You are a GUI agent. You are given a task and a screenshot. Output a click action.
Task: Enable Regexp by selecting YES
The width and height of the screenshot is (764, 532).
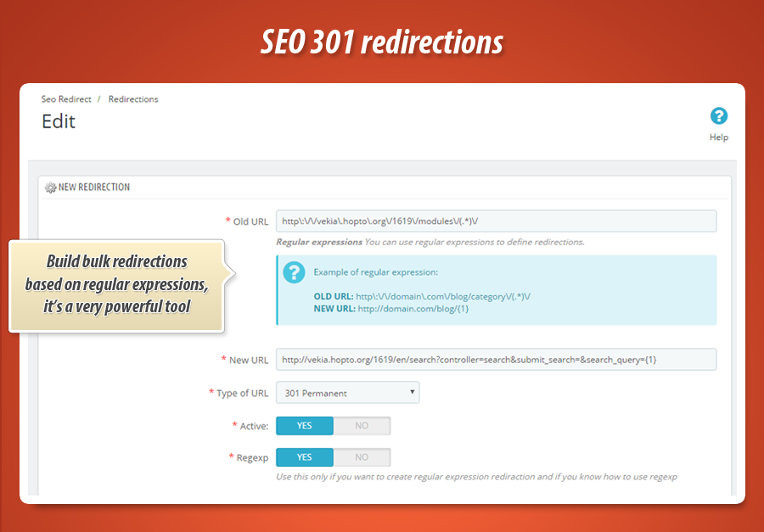coord(304,456)
